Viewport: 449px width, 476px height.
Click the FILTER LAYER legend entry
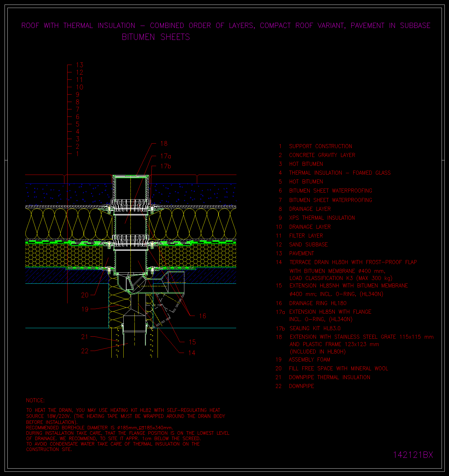(x=306, y=236)
